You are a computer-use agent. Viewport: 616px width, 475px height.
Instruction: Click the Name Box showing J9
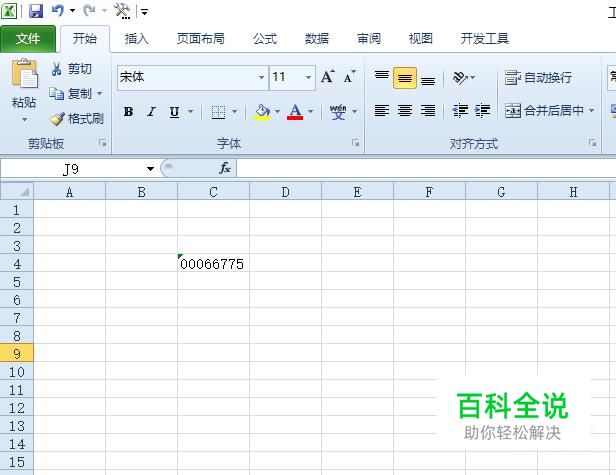pyautogui.click(x=72, y=169)
